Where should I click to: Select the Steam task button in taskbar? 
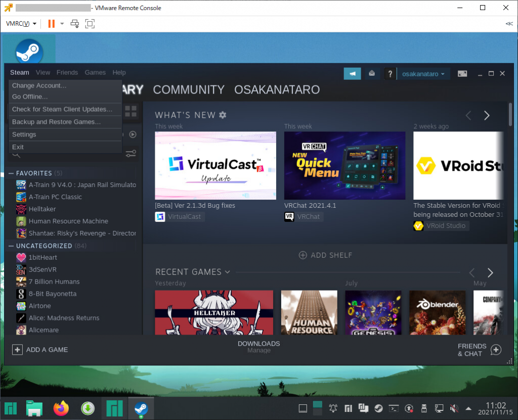141,408
